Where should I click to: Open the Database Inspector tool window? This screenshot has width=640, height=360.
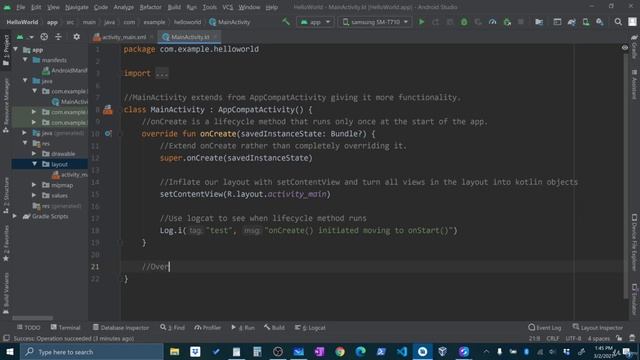click(121, 327)
